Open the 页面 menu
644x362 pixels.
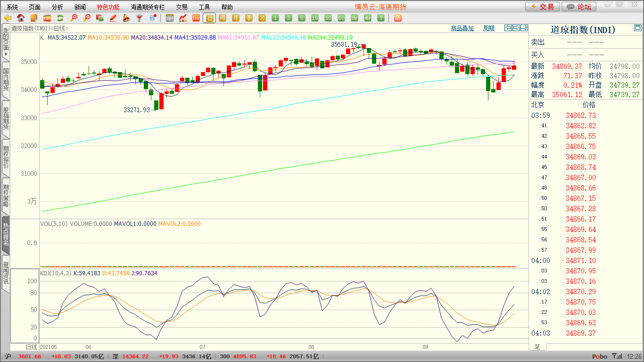pos(35,7)
